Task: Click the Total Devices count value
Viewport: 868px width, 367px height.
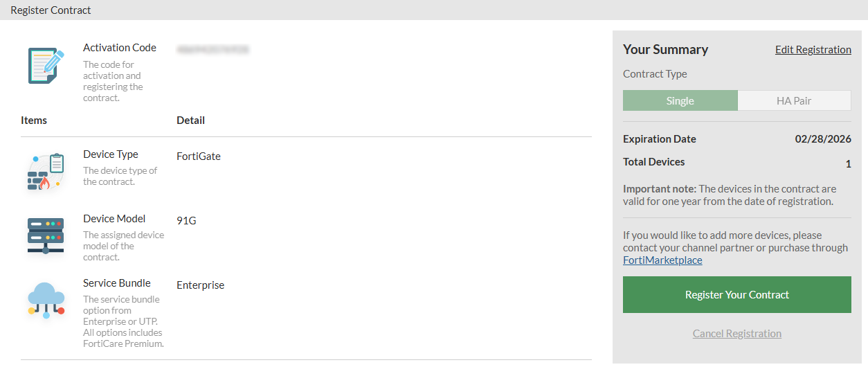Action: point(848,164)
